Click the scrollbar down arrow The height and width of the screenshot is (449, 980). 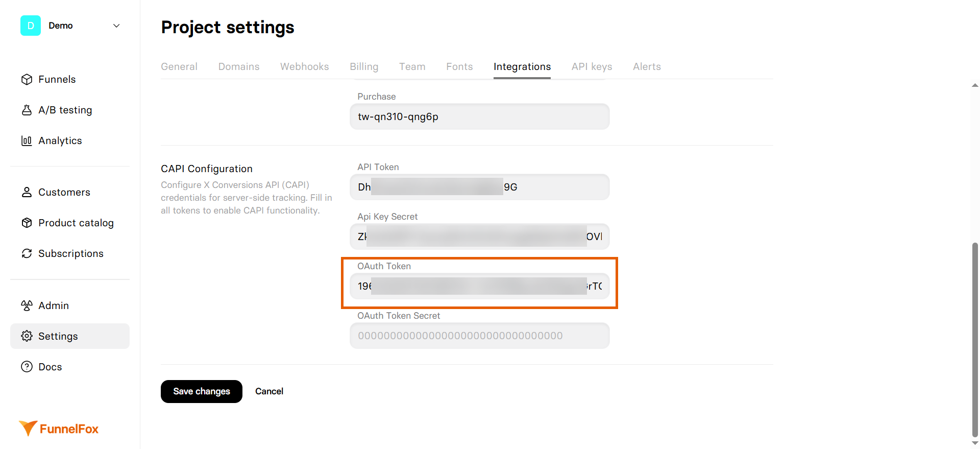(975, 443)
